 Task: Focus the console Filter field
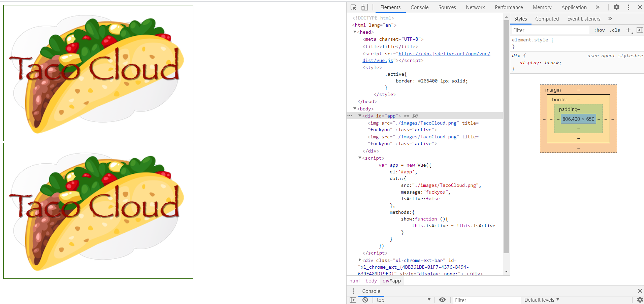(486, 300)
